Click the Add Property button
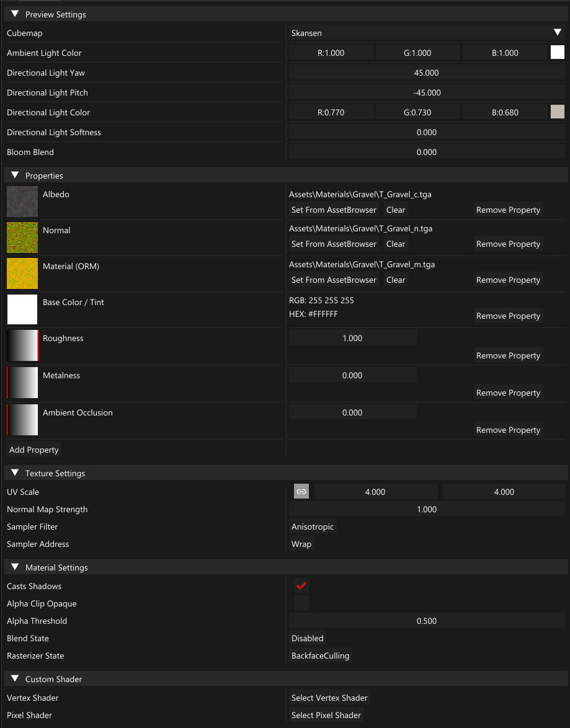The width and height of the screenshot is (570, 728). tap(34, 450)
